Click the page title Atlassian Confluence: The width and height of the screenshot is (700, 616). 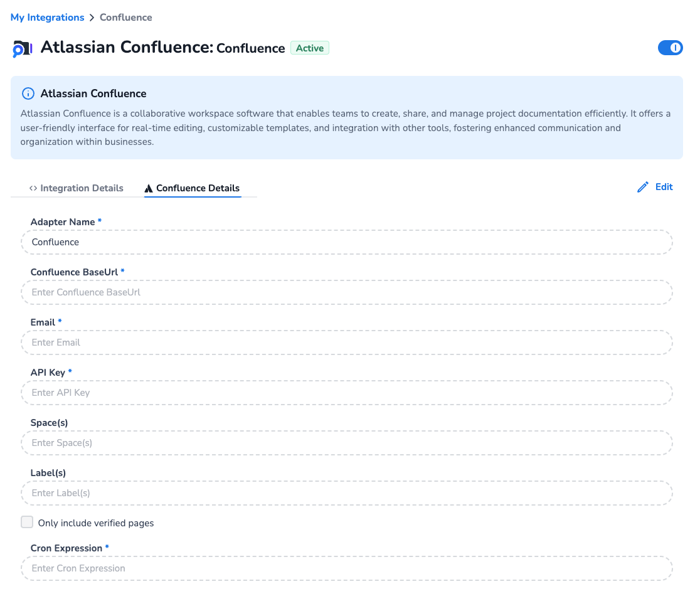pyautogui.click(x=127, y=47)
